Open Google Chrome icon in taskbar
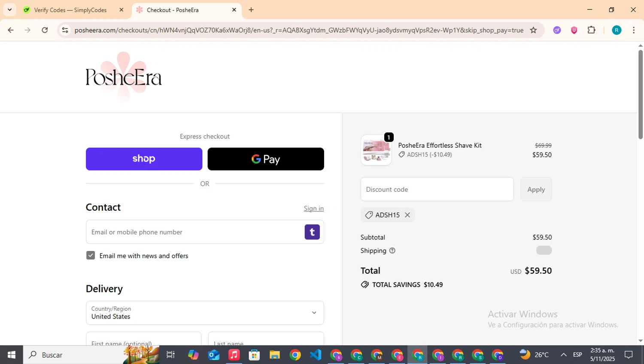The width and height of the screenshot is (644, 364). (295, 355)
